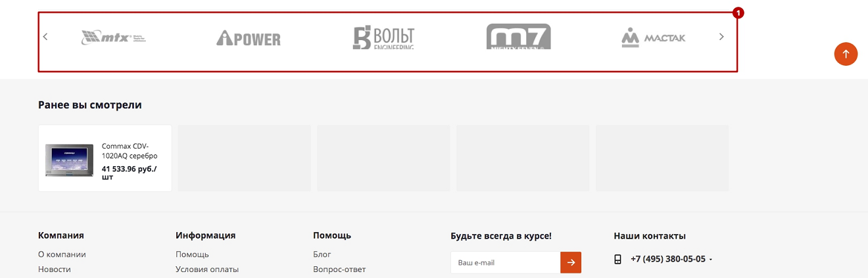868x278 pixels.
Task: Click the Ваш e-mail input field
Action: coord(505,262)
